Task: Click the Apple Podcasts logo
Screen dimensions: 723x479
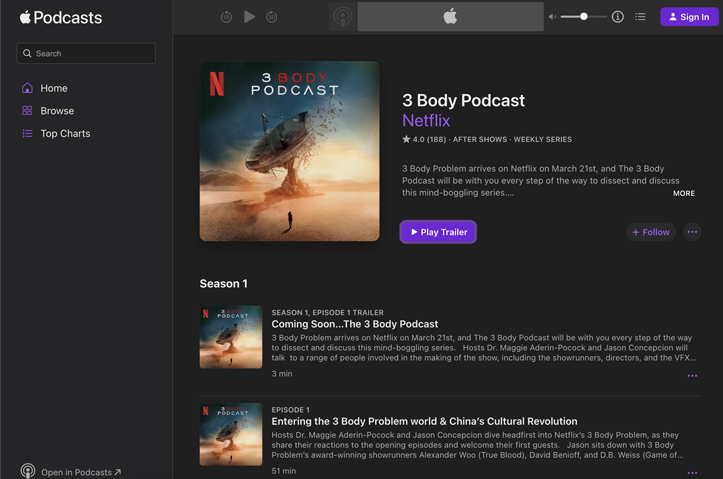Action: [60, 18]
